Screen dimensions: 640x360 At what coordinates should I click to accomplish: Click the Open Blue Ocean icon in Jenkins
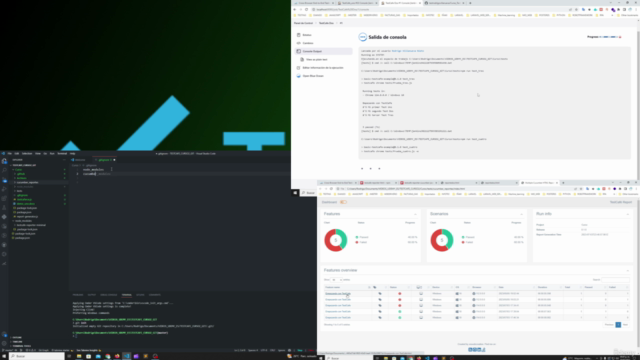pos(298,76)
